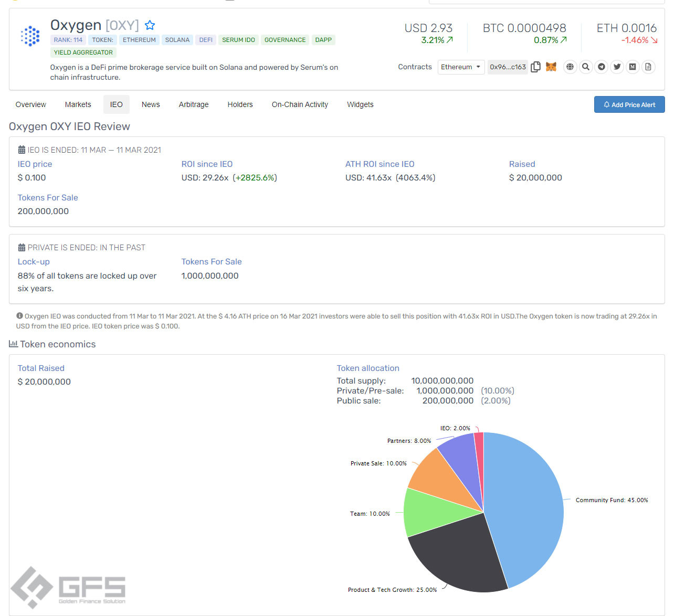The width and height of the screenshot is (675, 616).
Task: Click the Oxygen OXY IEO Review heading
Action: [69, 126]
